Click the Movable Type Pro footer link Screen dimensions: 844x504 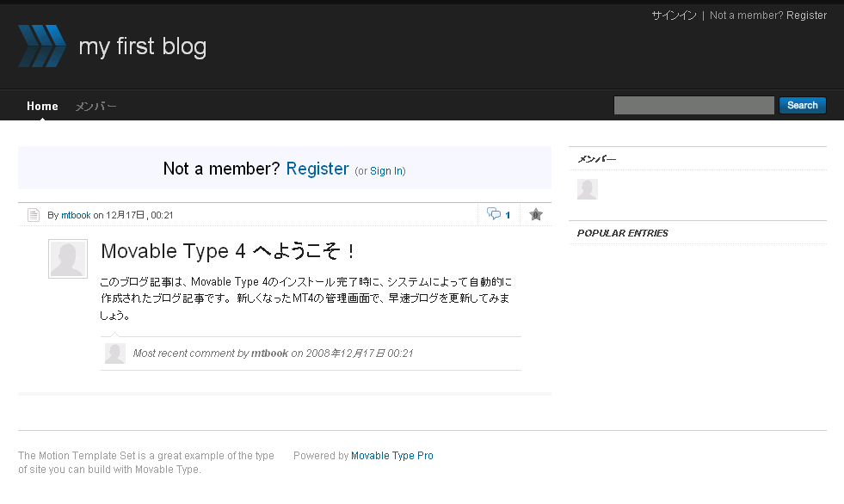(391, 456)
